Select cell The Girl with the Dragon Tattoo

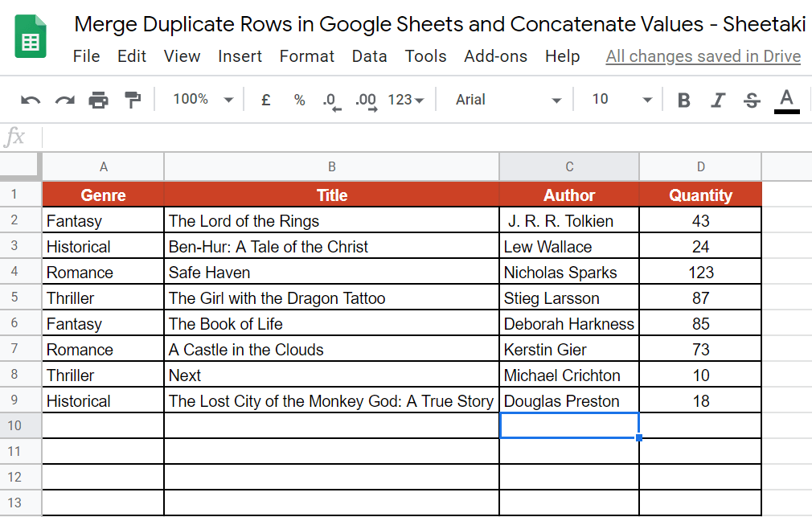pyautogui.click(x=331, y=297)
